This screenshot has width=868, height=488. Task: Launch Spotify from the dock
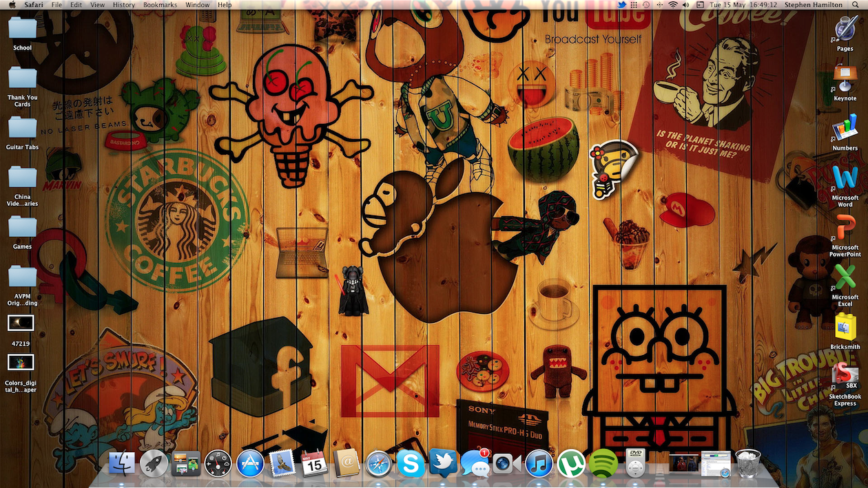603,464
